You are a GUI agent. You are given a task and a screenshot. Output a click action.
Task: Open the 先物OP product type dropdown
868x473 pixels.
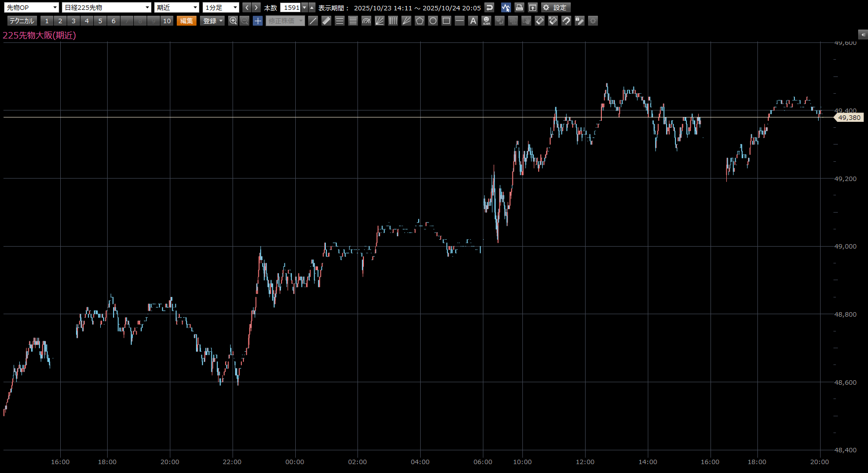coord(32,7)
